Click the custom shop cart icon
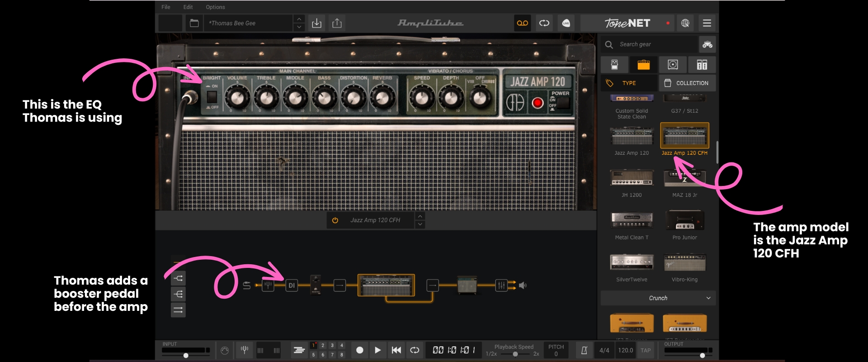This screenshot has height=362, width=868. click(708, 44)
